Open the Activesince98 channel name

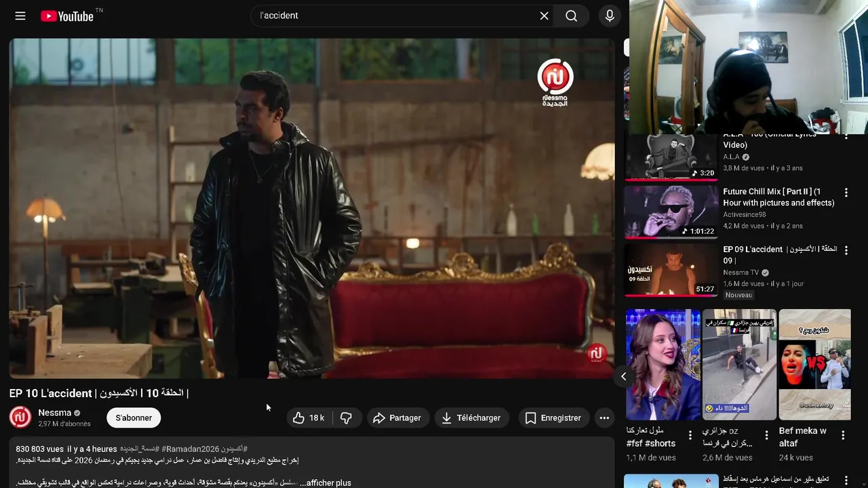[x=745, y=215]
